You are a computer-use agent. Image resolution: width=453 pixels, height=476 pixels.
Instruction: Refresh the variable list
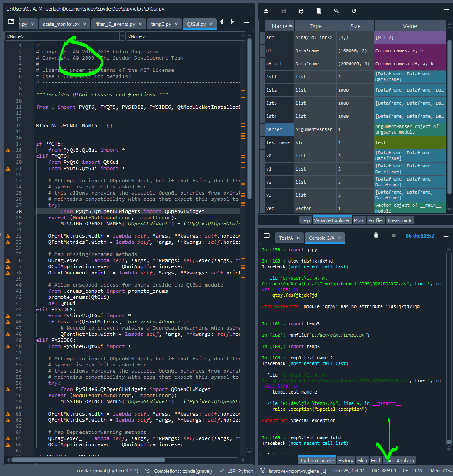[353, 11]
